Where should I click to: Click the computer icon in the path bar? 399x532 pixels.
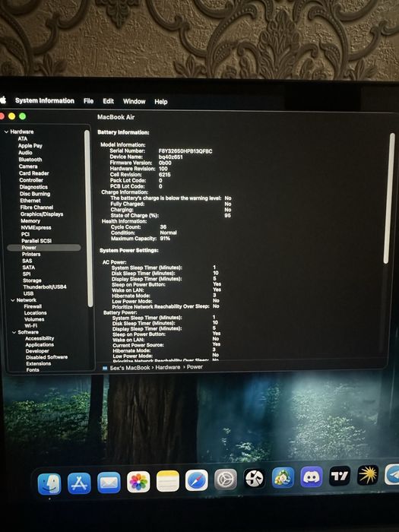(x=105, y=368)
